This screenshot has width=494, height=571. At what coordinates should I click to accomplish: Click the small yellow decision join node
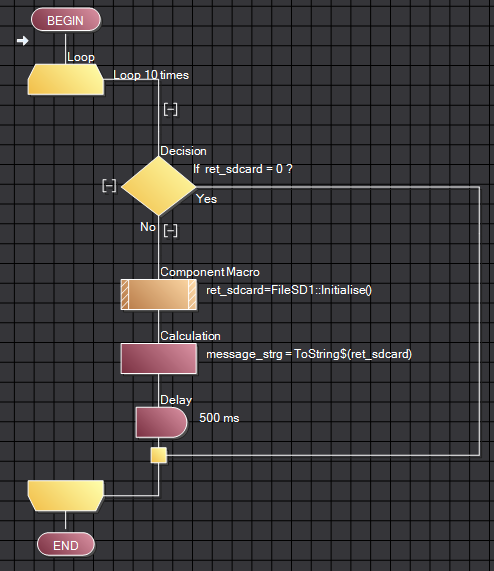click(159, 455)
